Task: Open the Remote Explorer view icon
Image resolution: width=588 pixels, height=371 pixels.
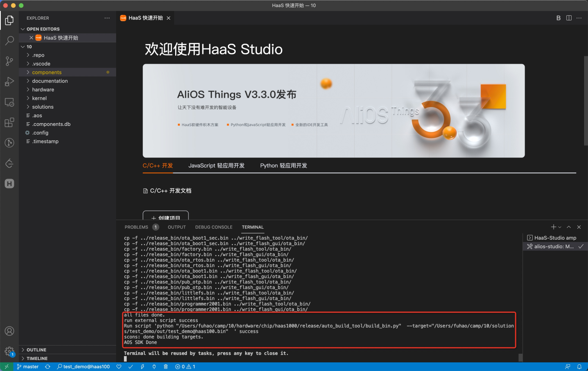Action: click(x=9, y=102)
